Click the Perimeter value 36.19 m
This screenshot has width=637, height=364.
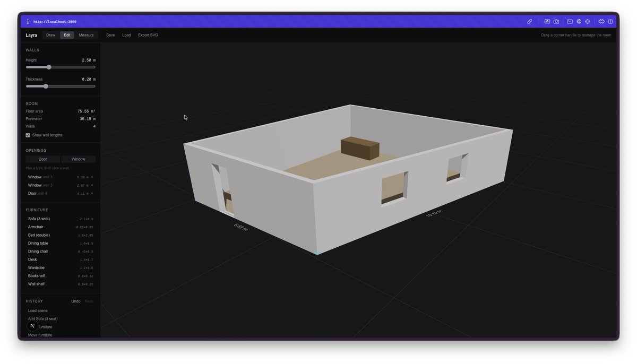click(88, 119)
